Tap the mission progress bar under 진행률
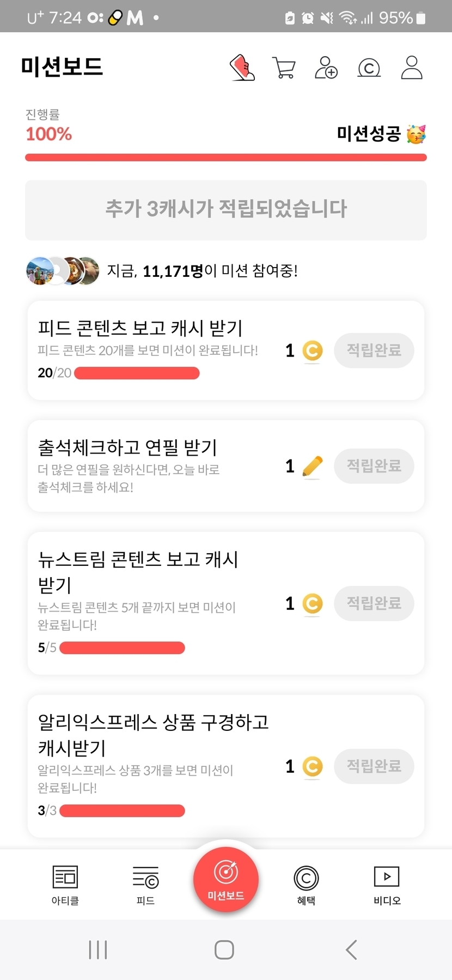452x980 pixels. (226, 158)
